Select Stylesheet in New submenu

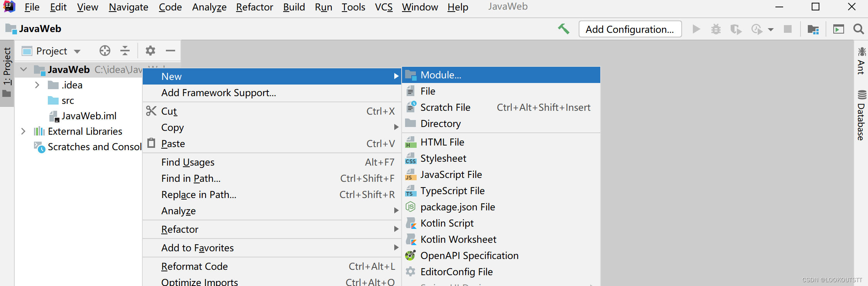click(x=501, y=158)
